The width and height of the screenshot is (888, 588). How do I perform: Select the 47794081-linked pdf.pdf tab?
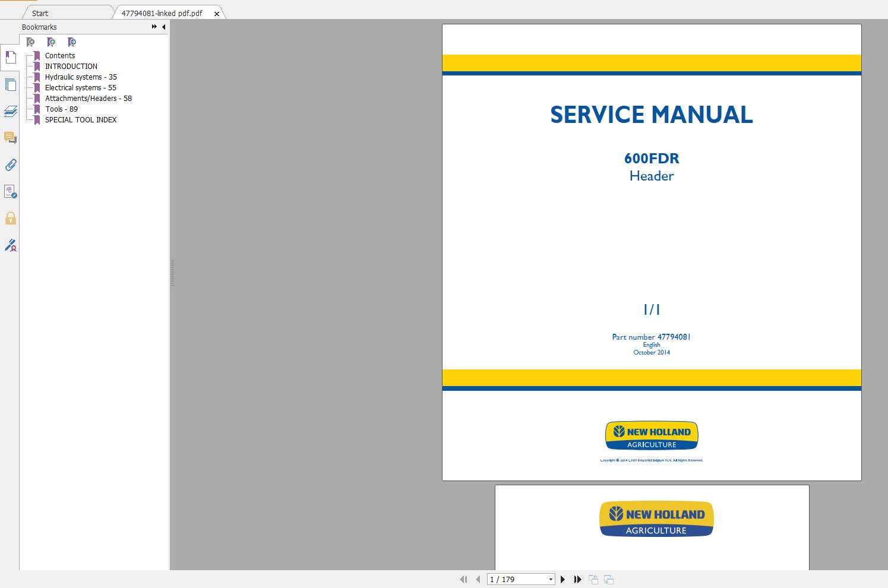[x=162, y=13]
